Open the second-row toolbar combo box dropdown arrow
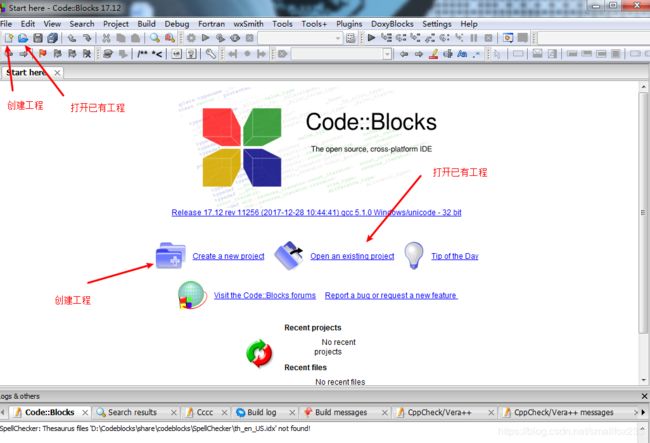This screenshot has width=650, height=443. tap(387, 54)
